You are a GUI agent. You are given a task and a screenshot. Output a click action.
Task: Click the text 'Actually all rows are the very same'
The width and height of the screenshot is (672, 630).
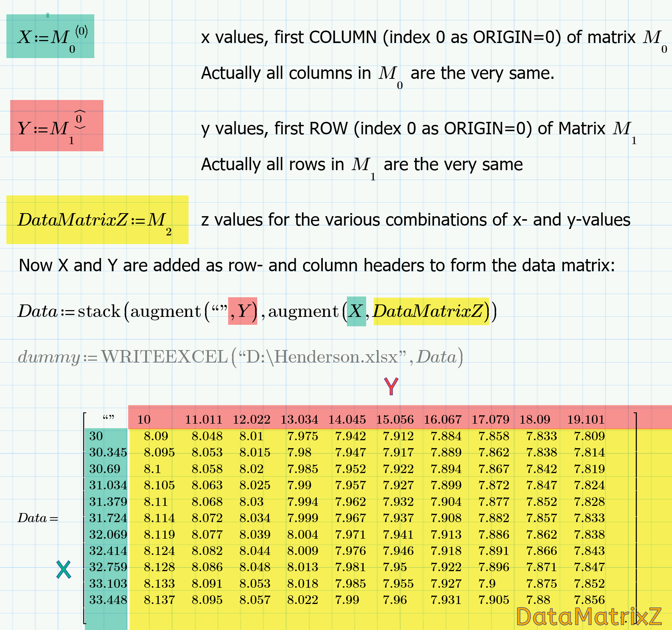click(x=360, y=164)
